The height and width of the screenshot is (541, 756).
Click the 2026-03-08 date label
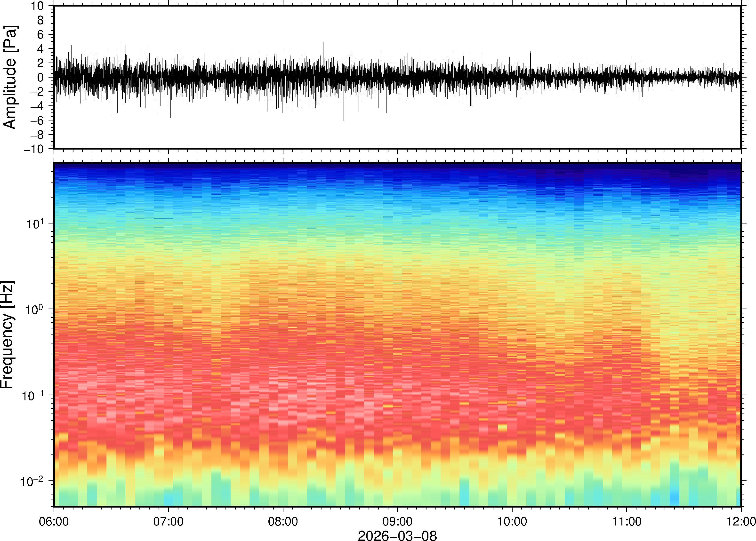point(397,535)
